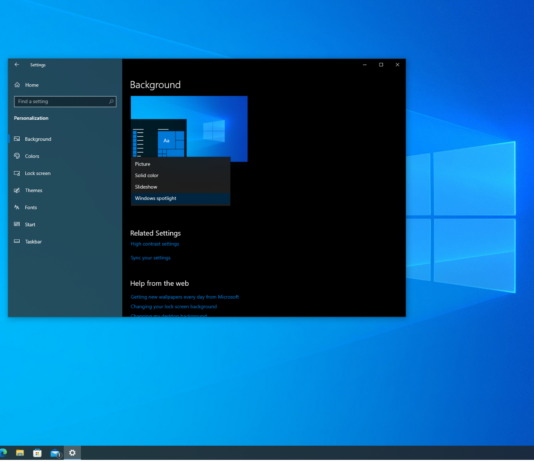The image size is (534, 462).
Task: Go to Lock screen settings label
Action: (x=37, y=173)
